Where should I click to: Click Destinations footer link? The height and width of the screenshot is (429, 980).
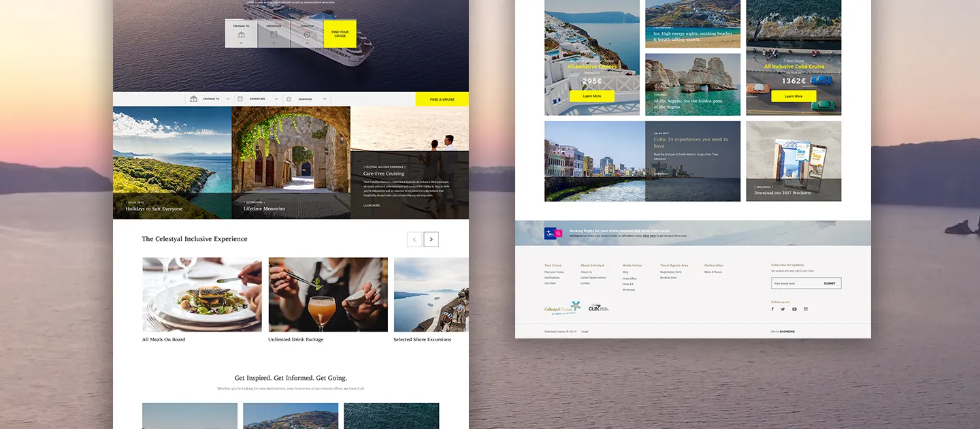[x=552, y=278]
